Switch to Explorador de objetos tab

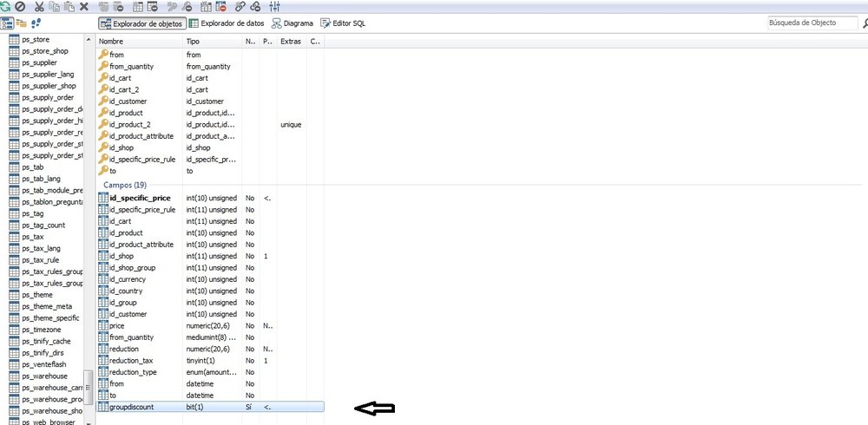pos(141,23)
